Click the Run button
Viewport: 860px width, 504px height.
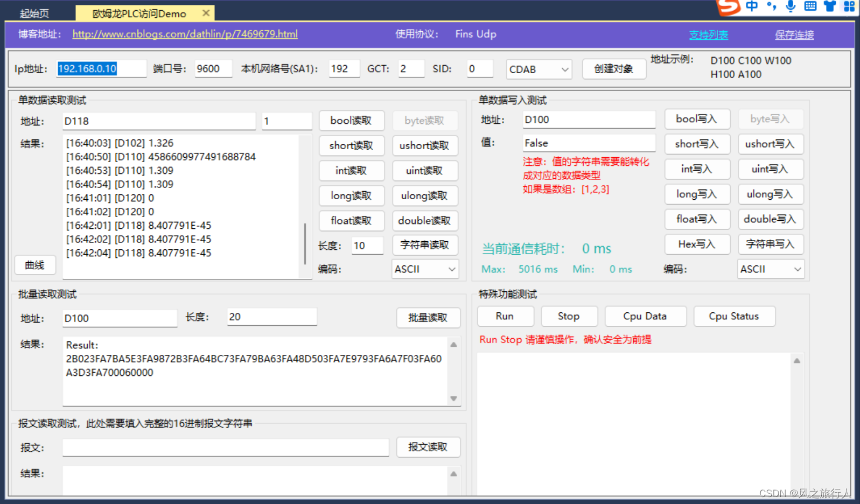pyautogui.click(x=505, y=316)
